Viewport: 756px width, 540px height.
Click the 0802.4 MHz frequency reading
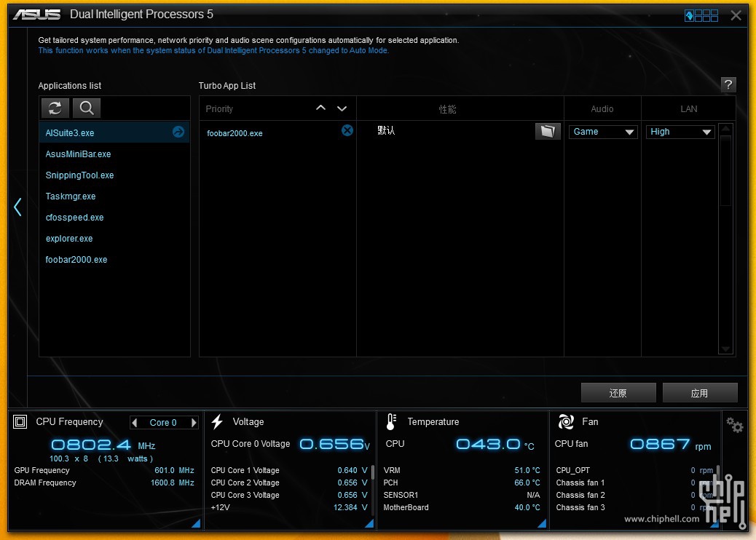click(x=103, y=445)
